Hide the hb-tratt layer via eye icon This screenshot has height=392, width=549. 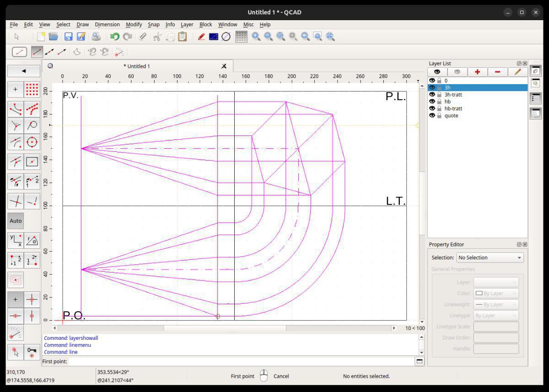(x=432, y=108)
